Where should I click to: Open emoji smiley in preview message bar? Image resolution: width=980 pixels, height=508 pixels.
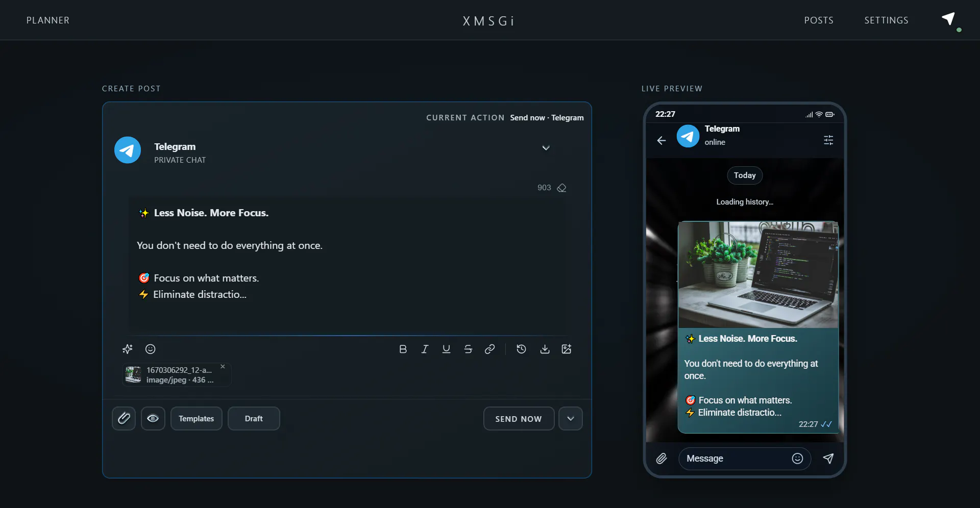click(797, 459)
